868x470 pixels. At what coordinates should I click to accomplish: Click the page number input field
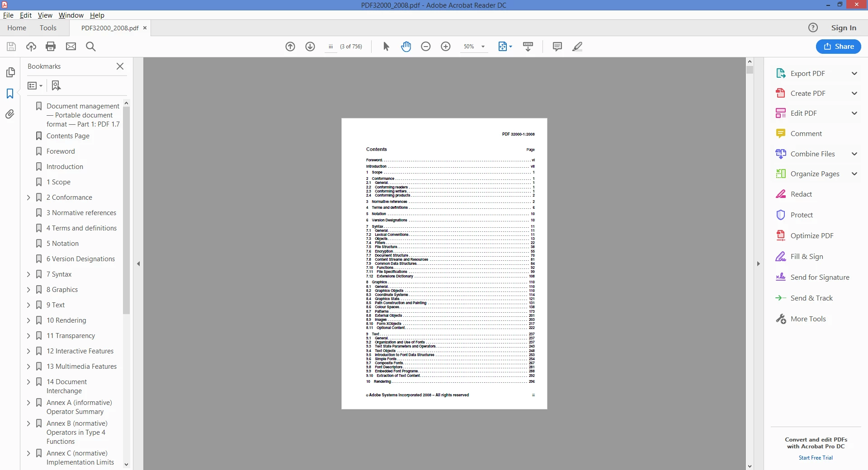[x=331, y=47]
